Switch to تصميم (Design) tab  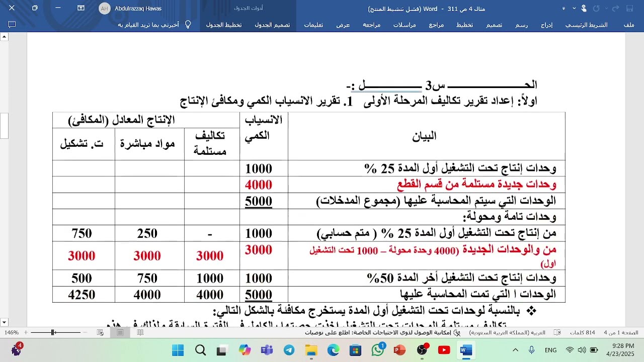[494, 25]
